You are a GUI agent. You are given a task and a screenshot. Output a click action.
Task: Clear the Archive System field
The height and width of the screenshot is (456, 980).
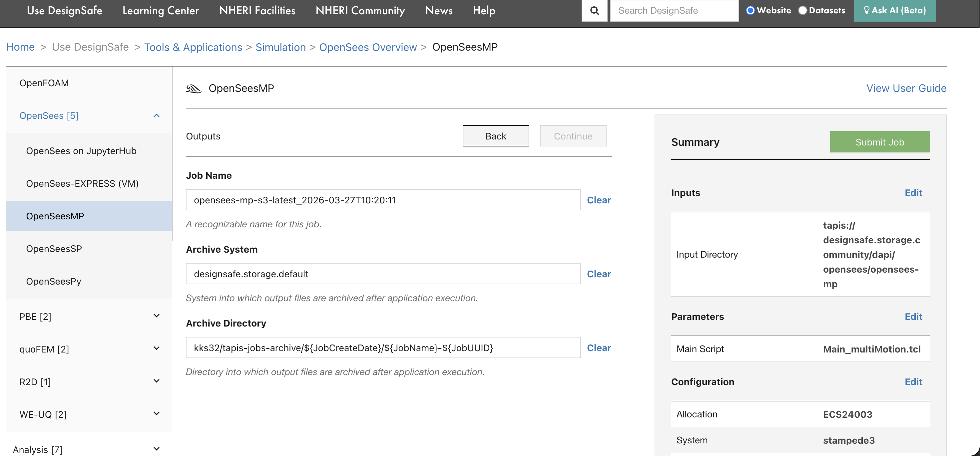coord(599,274)
